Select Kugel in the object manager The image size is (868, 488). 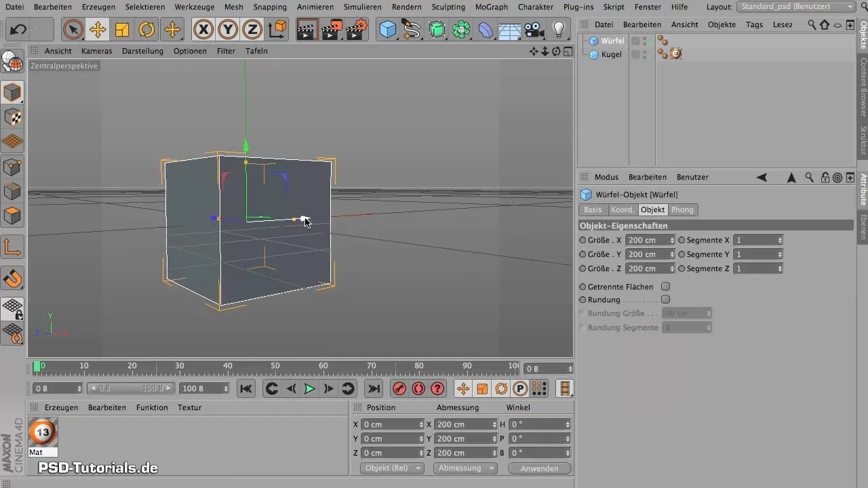point(611,54)
